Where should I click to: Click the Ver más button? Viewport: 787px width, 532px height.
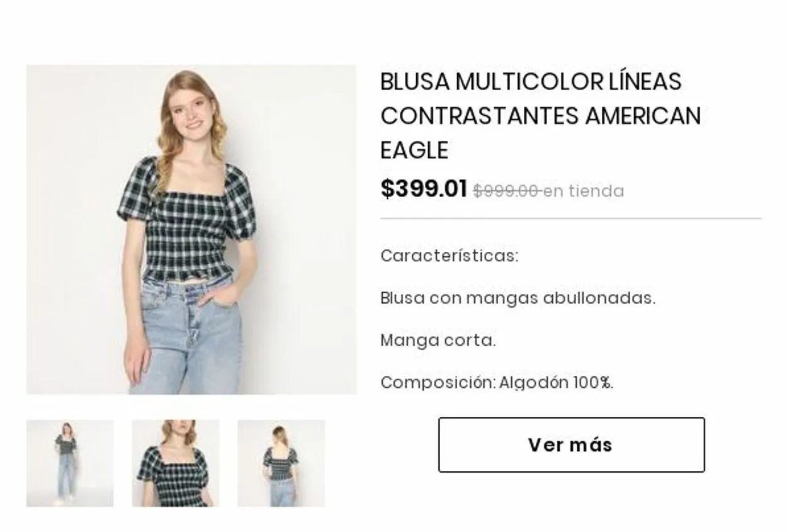[x=572, y=444]
